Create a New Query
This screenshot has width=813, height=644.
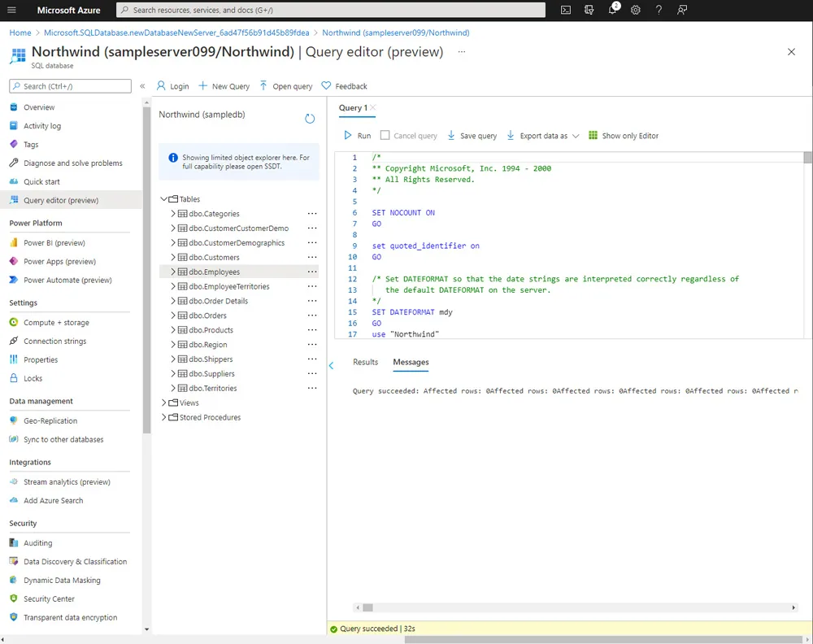click(x=224, y=86)
